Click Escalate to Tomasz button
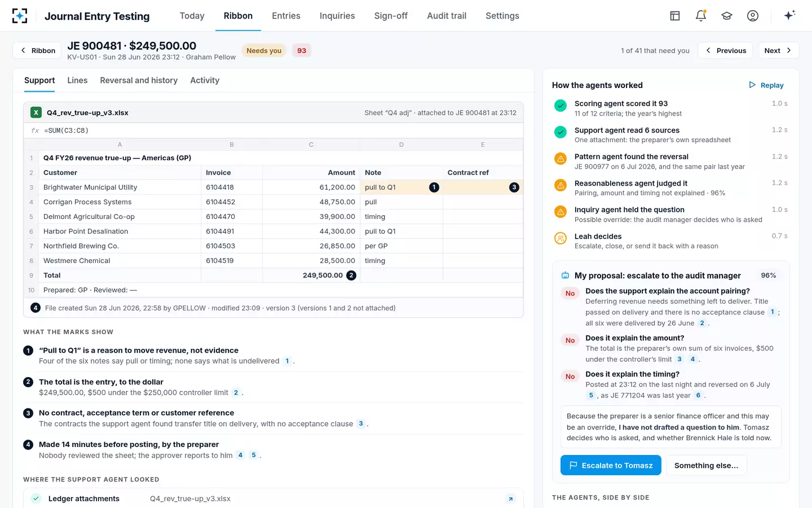812x508 pixels. (611, 465)
